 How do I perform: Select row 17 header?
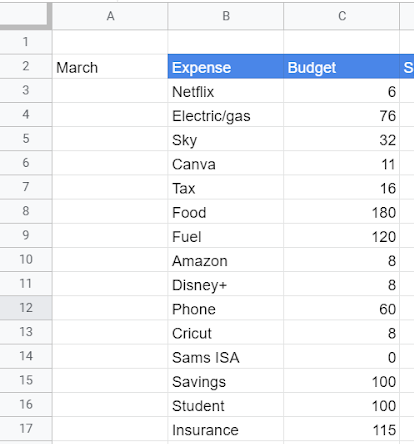pos(26,429)
